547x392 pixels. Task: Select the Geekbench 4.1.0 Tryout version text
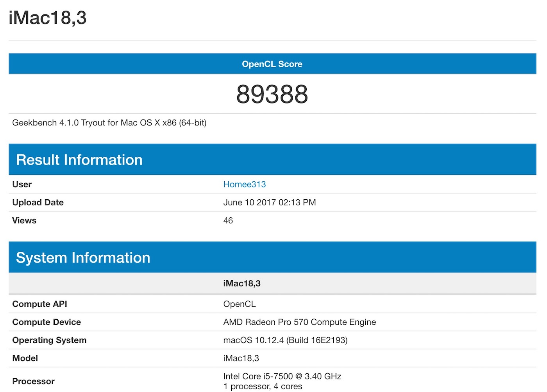click(109, 123)
